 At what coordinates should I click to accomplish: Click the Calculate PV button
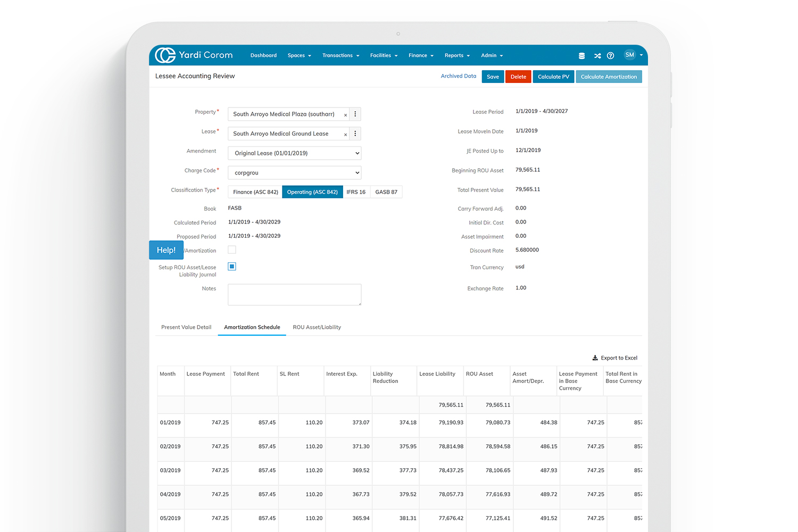tap(553, 77)
